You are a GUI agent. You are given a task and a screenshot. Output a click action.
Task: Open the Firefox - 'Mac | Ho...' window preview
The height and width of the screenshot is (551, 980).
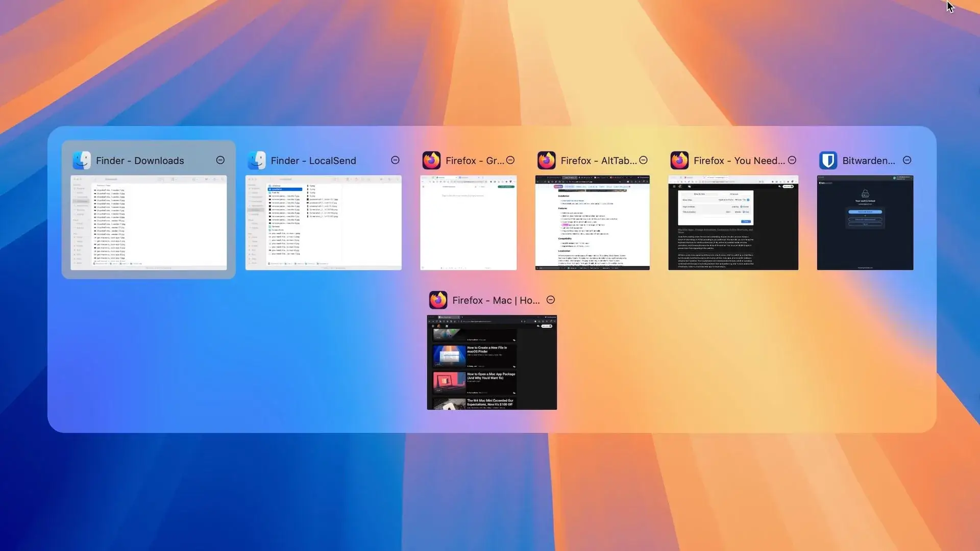[492, 363]
